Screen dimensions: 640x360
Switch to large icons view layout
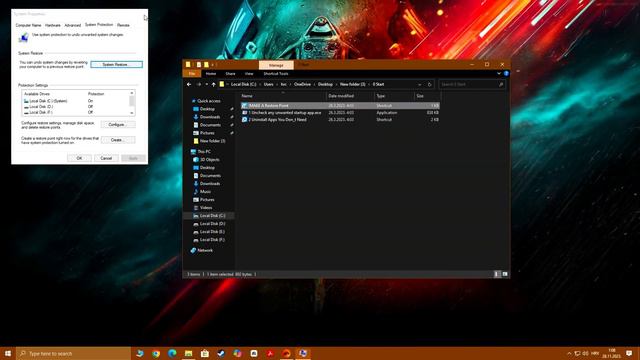click(505, 274)
